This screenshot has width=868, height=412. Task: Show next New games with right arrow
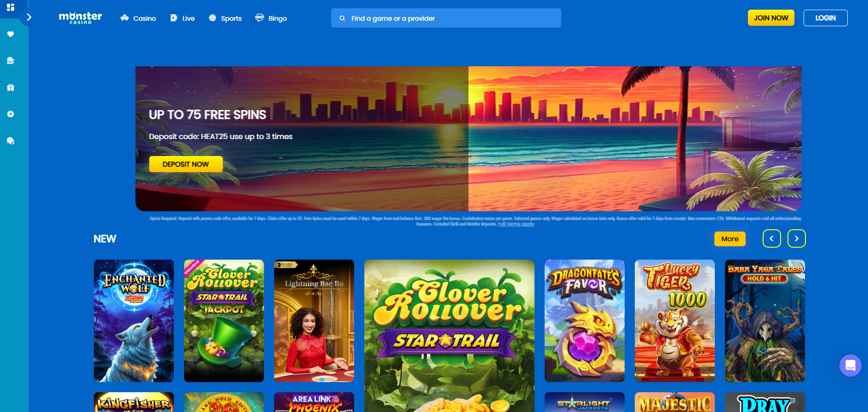pos(797,238)
